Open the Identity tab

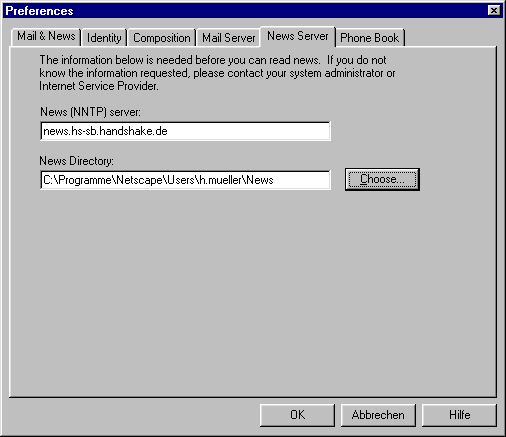(x=104, y=38)
